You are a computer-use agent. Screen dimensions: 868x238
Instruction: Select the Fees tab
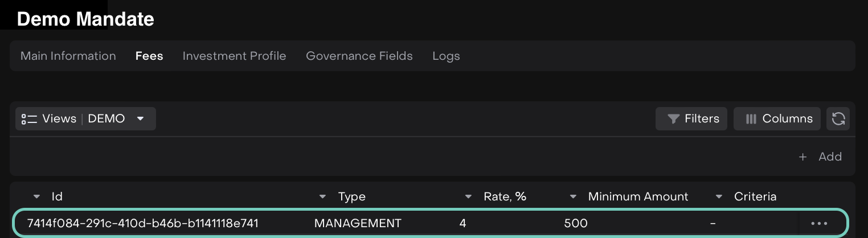pyautogui.click(x=149, y=56)
